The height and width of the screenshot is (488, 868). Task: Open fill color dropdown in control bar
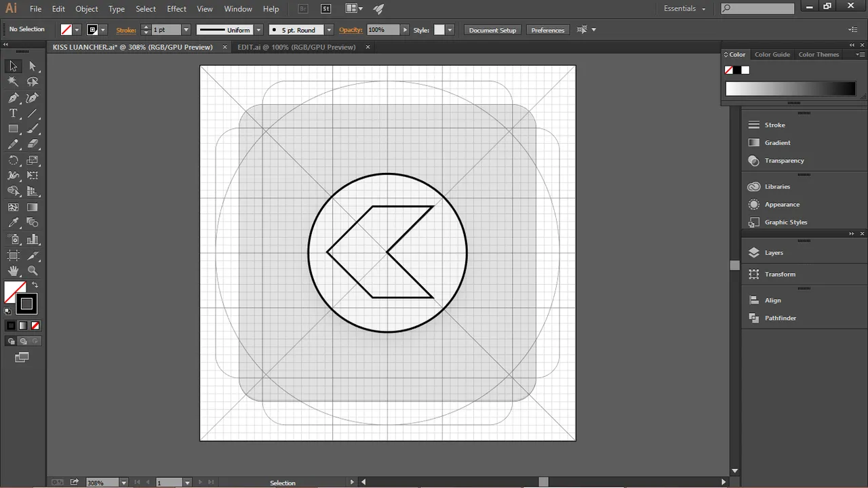(77, 30)
